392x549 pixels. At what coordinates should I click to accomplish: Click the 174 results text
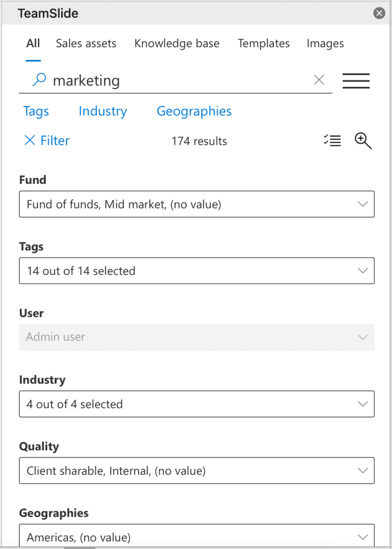tap(199, 141)
